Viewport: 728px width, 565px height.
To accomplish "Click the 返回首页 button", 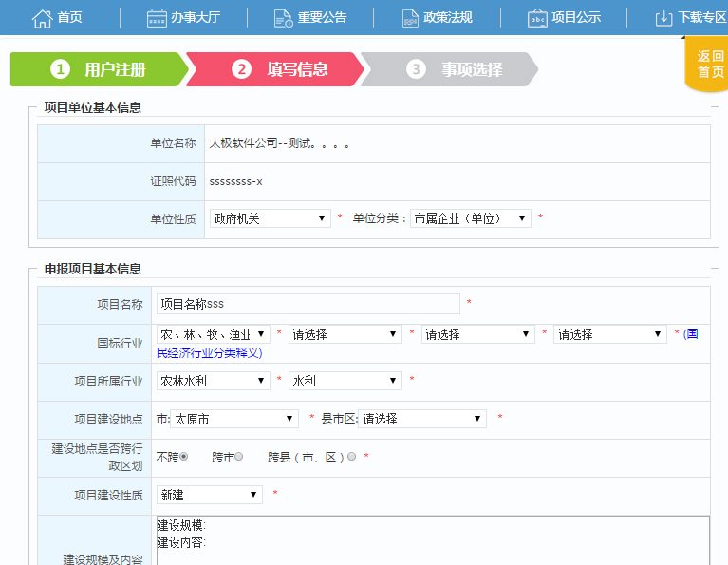I will pos(710,64).
